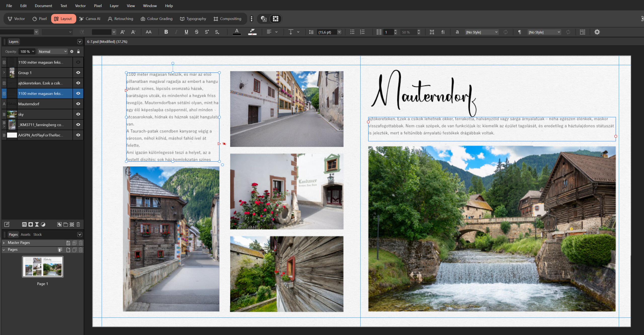
Task: Click the numbered list icon
Action: pos(362,32)
